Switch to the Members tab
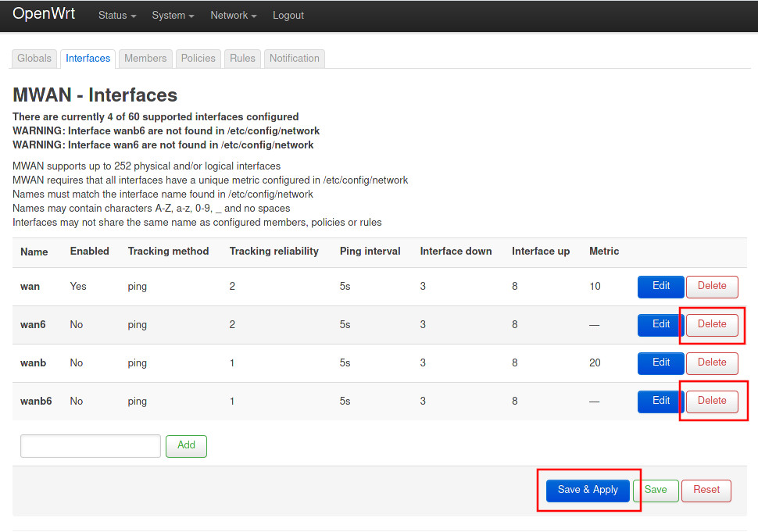The height and width of the screenshot is (532, 758). 145,59
